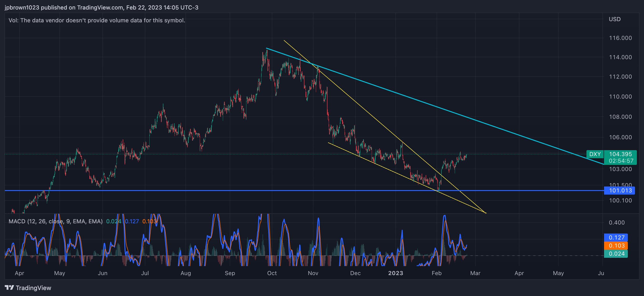644x296 pixels.
Task: Click the Jun label on the time axis
Action: pyautogui.click(x=102, y=273)
